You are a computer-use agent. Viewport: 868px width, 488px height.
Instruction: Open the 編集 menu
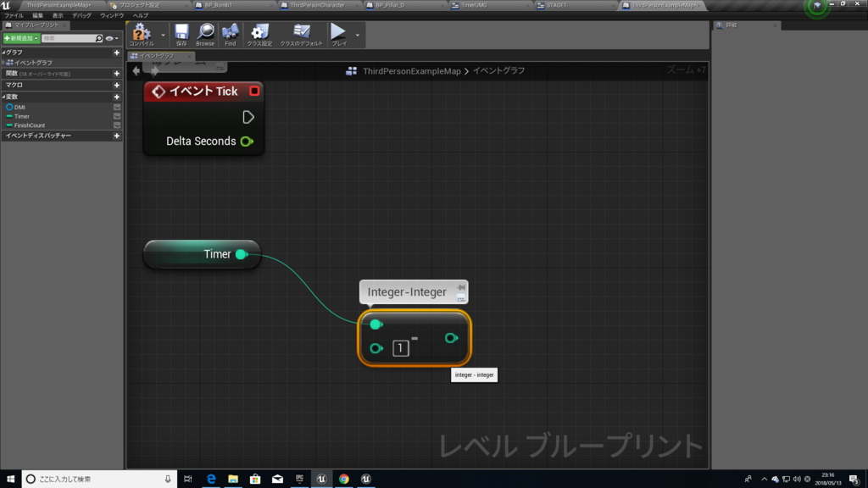click(x=37, y=15)
